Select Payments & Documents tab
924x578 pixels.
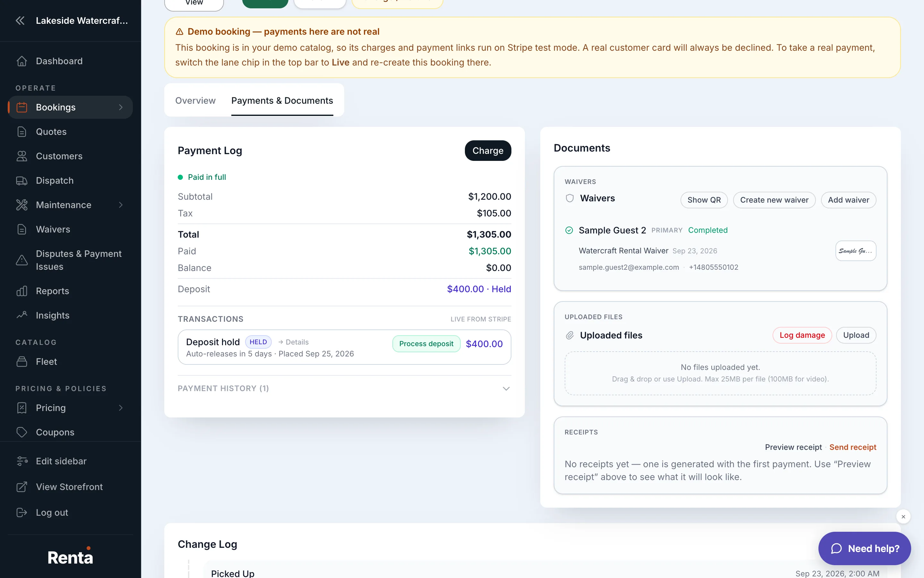pyautogui.click(x=282, y=101)
